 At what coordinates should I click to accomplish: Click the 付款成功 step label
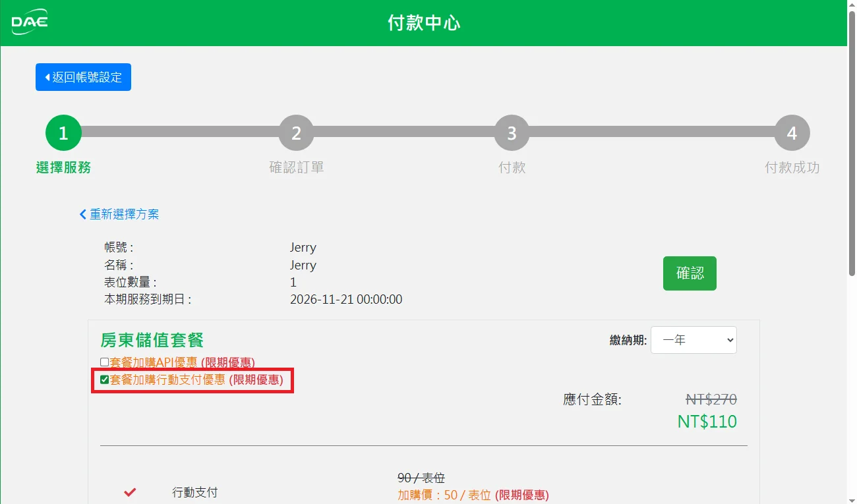click(x=792, y=167)
